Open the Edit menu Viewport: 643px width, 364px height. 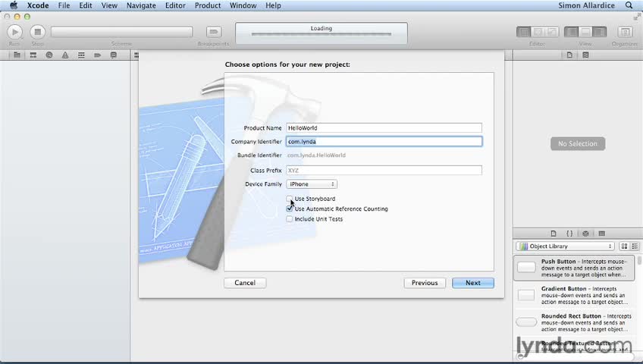point(85,5)
